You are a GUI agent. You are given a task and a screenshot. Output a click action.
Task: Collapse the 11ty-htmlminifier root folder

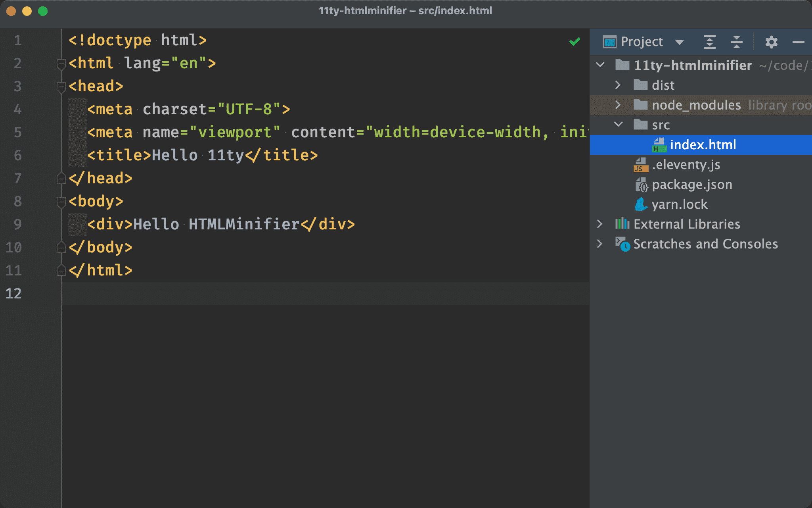[x=600, y=65]
